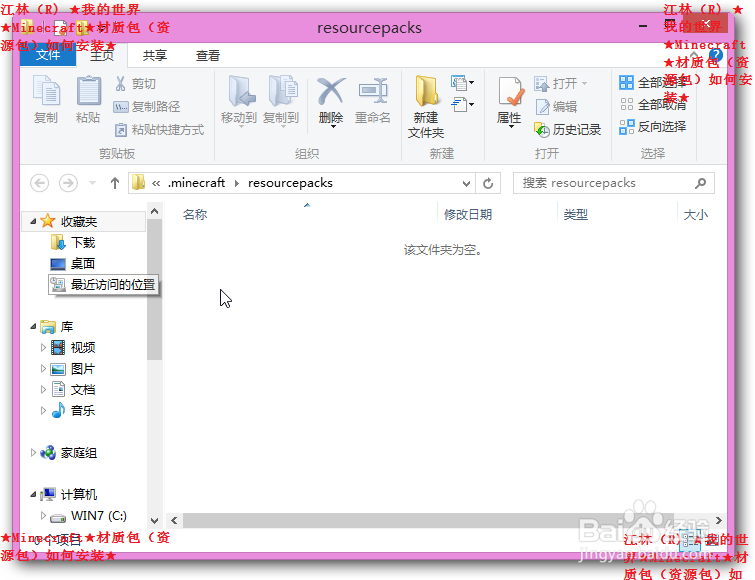Click navigation pane scroll down arrow
The height and width of the screenshot is (580, 755).
[x=155, y=520]
